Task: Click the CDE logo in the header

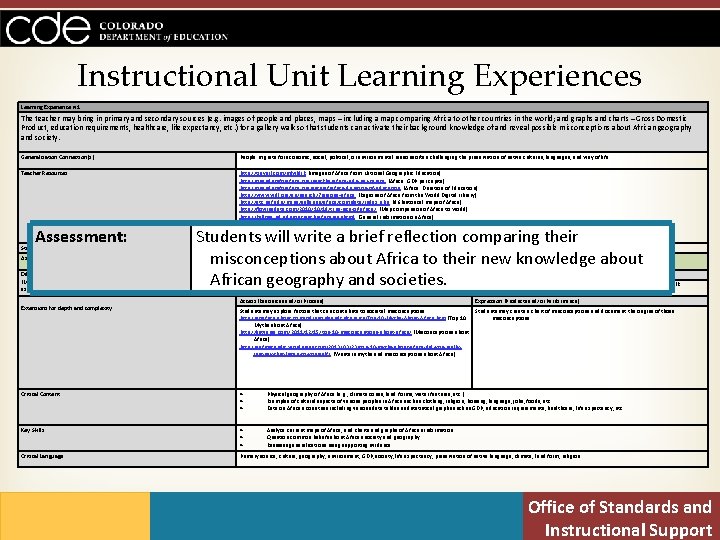Action: tap(48, 28)
